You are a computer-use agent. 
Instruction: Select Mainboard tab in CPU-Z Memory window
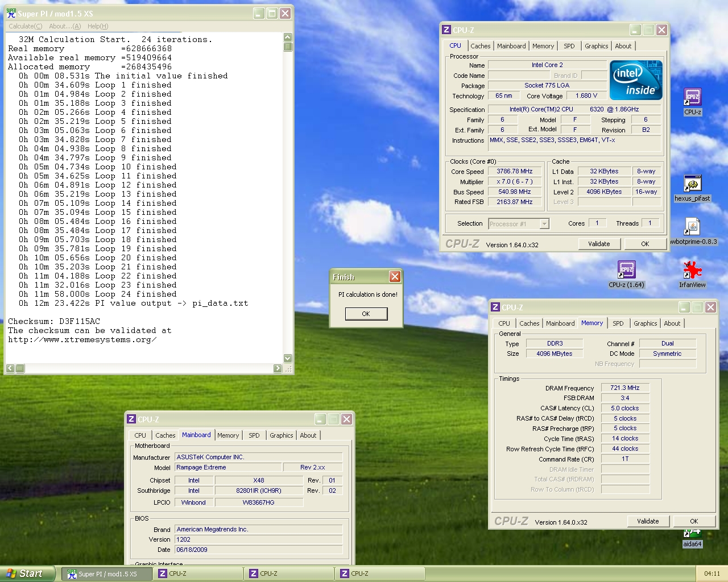pyautogui.click(x=560, y=324)
